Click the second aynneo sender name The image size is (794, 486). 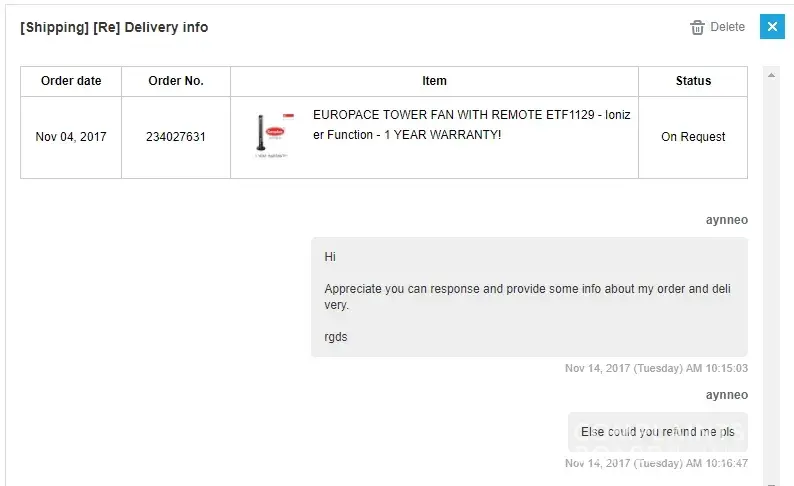[726, 395]
